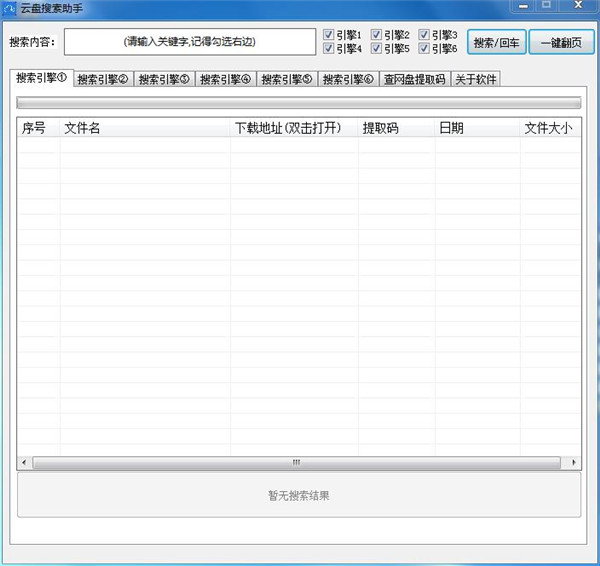Click the 云盘搜索助手 app icon in title bar
Viewport: 600px width, 566px height.
click(x=9, y=7)
